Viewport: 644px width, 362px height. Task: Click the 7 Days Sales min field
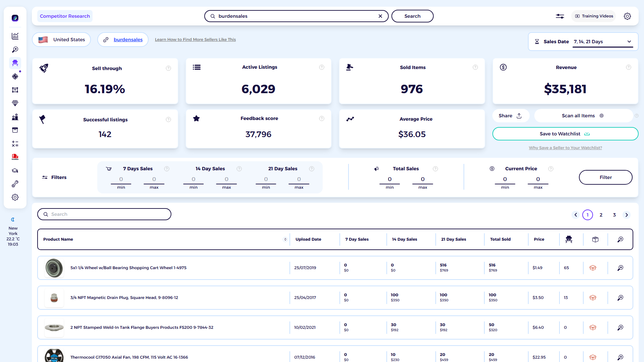pos(121,180)
